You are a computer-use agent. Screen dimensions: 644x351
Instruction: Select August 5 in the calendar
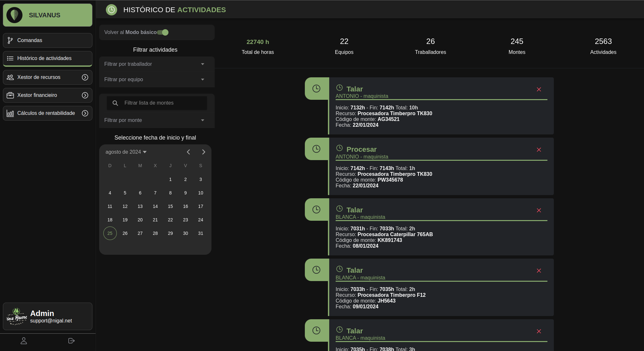tap(125, 193)
